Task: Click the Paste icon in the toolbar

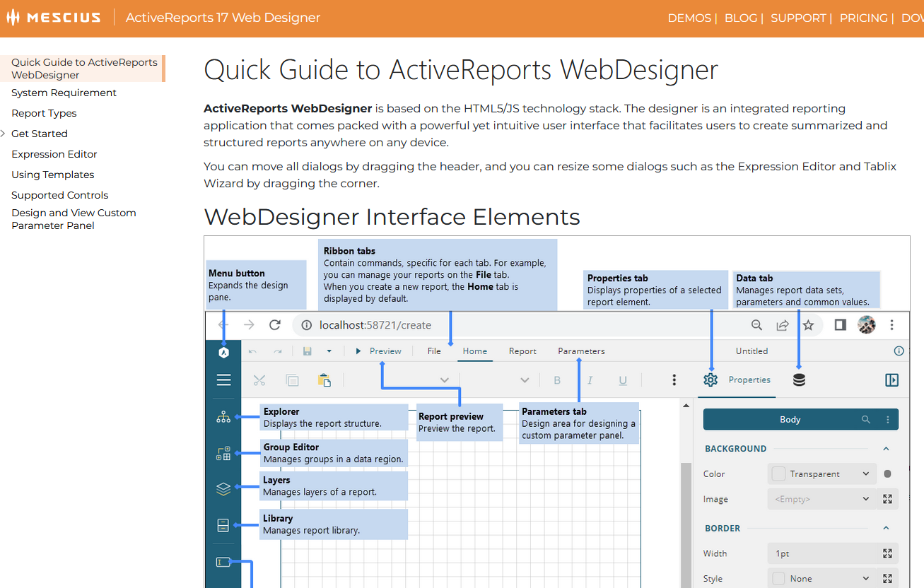Action: point(324,380)
